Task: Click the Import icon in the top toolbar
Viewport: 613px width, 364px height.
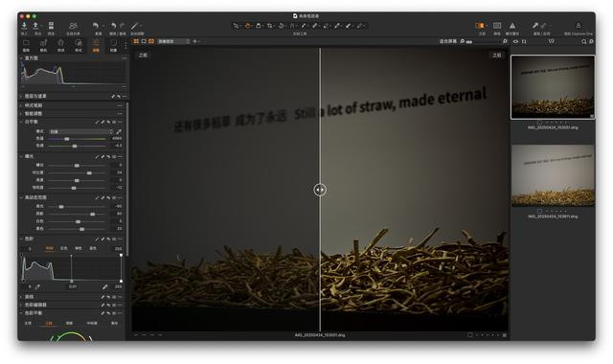Action: [x=24, y=26]
